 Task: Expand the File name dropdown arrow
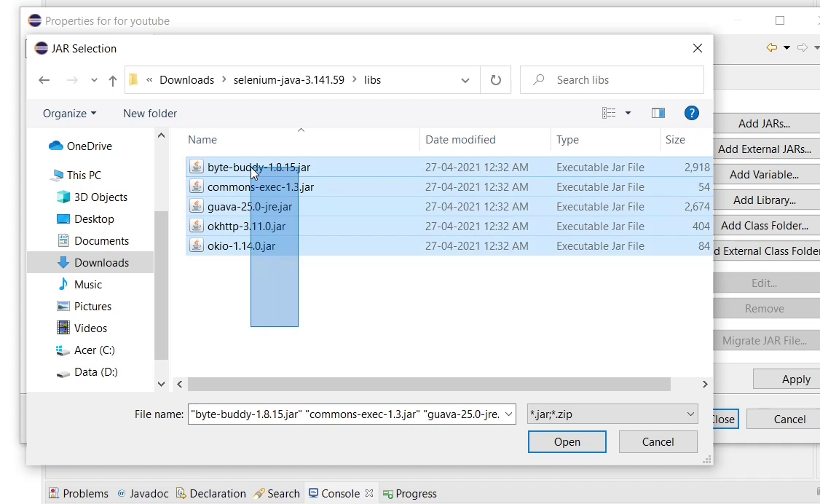click(x=508, y=414)
